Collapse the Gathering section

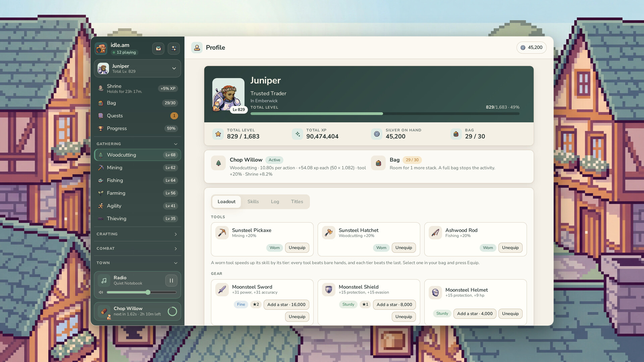point(138,144)
